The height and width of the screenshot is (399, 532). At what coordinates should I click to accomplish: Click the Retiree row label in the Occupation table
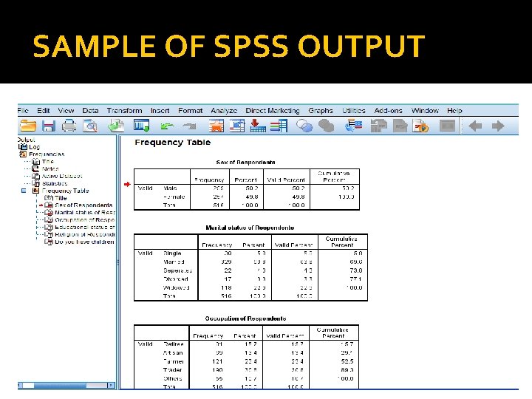tap(174, 344)
